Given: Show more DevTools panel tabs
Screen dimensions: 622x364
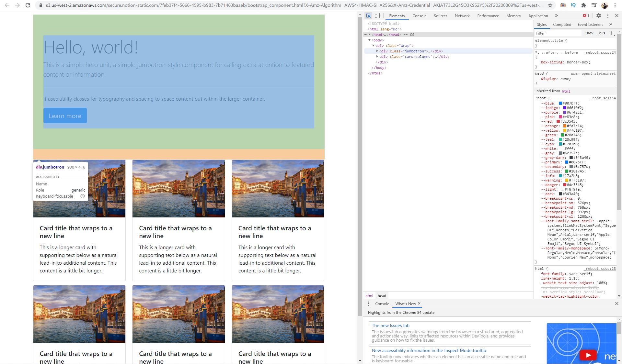Looking at the screenshot, I should (556, 16).
